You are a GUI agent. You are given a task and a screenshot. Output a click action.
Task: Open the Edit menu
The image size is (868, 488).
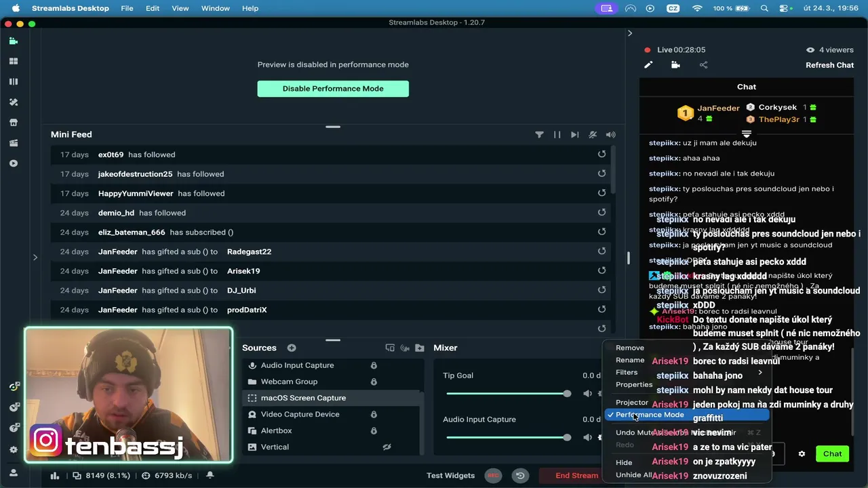tap(153, 8)
